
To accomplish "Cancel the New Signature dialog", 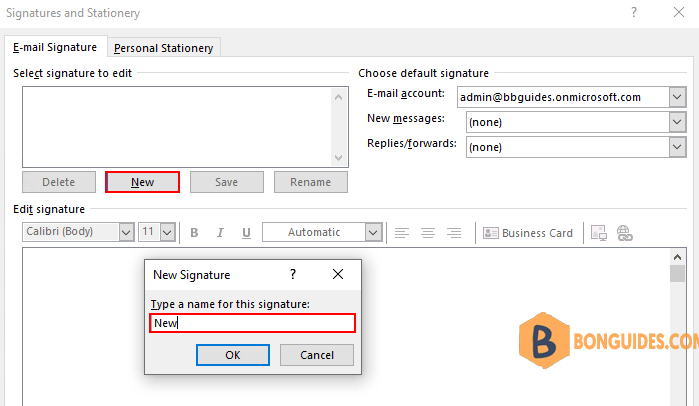I will coord(317,355).
